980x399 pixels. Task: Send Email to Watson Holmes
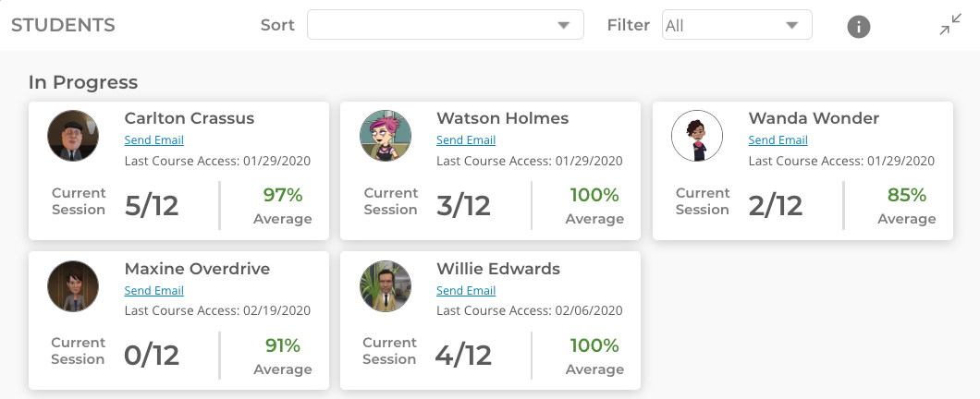[466, 139]
